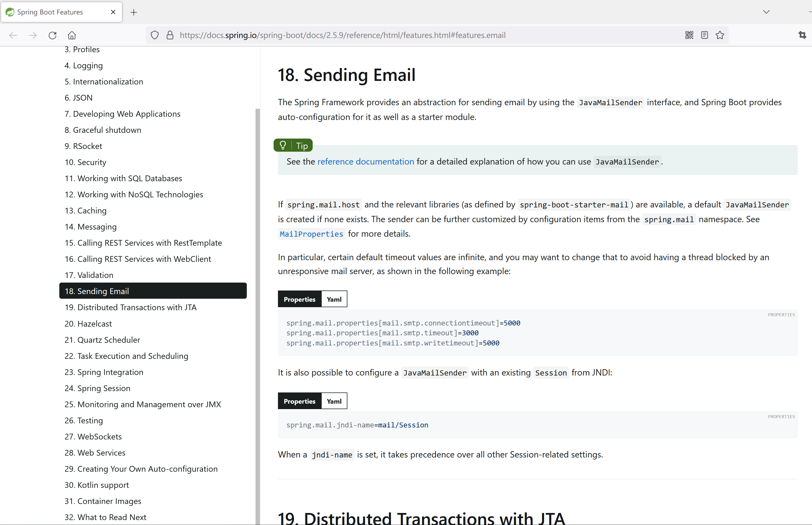This screenshot has height=525, width=812.
Task: Jump to 26. Testing section
Action: click(x=84, y=421)
